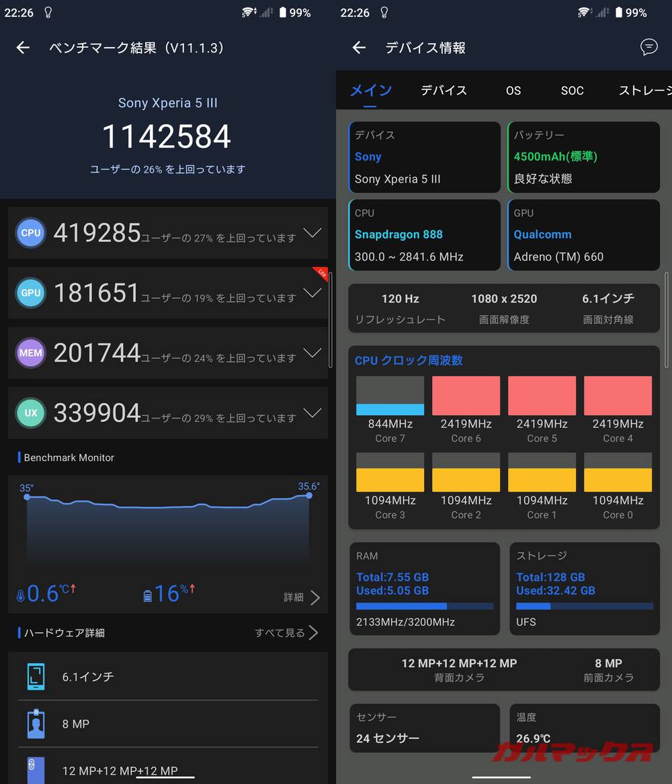Expand the UX score 339904 details

(x=312, y=412)
